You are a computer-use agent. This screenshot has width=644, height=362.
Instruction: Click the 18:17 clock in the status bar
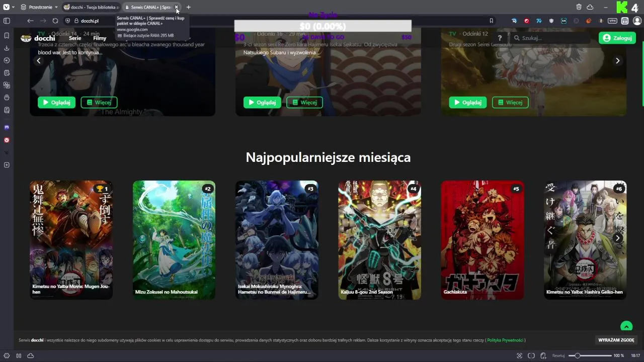tap(635, 355)
